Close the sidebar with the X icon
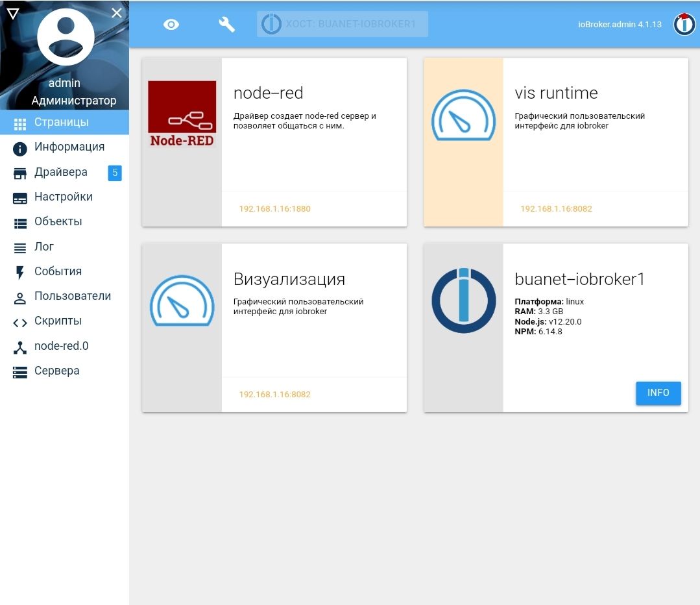The height and width of the screenshot is (605, 700). click(x=117, y=13)
